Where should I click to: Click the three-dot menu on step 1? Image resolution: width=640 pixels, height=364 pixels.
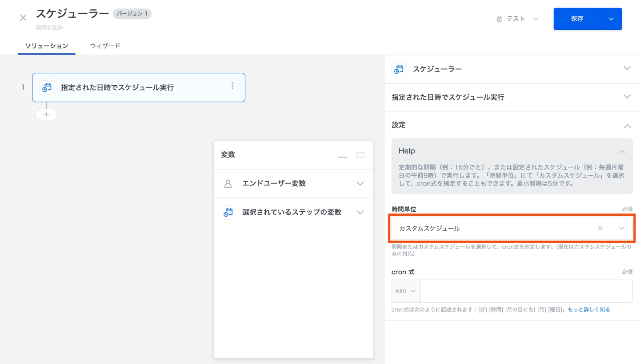(232, 86)
